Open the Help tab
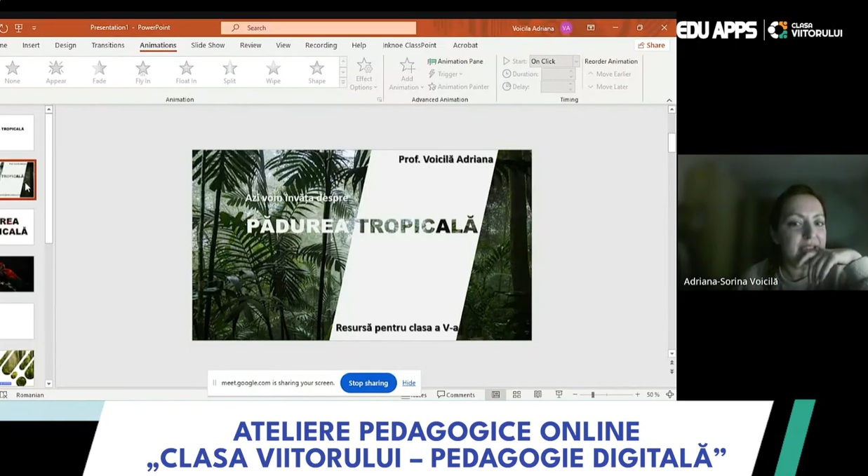The image size is (868, 476). (x=359, y=45)
